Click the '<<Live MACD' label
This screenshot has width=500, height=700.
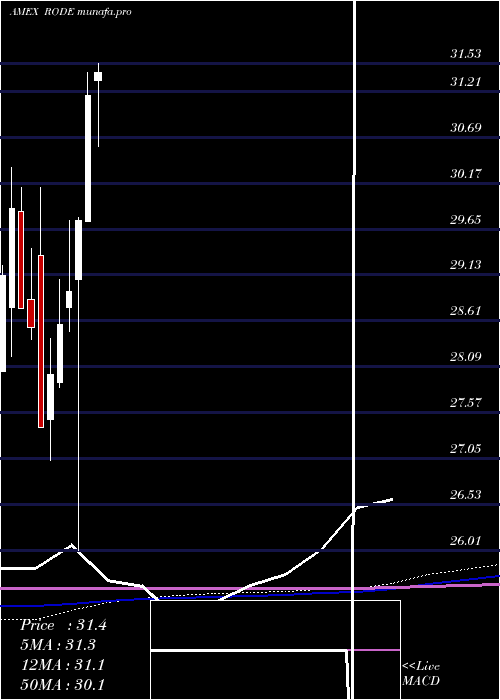(421, 674)
